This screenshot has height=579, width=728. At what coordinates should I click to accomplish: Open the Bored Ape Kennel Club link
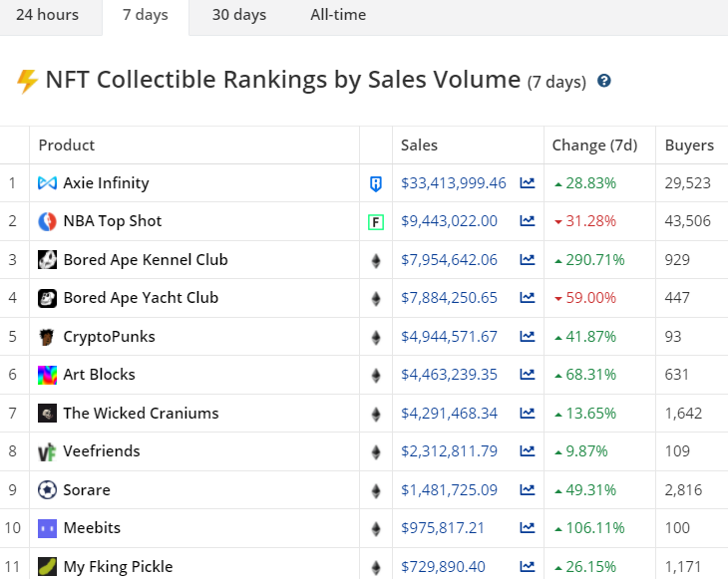146,260
